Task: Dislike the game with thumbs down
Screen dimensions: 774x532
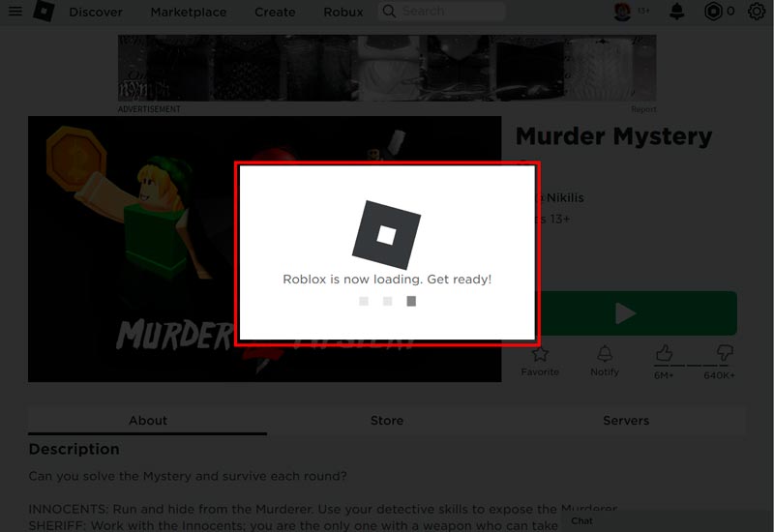Action: [x=725, y=352]
